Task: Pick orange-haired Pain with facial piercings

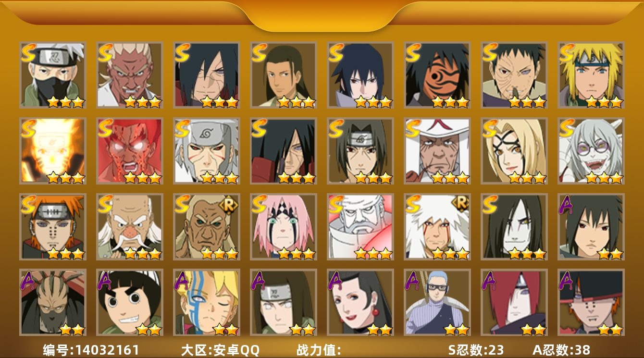Action: [53, 227]
